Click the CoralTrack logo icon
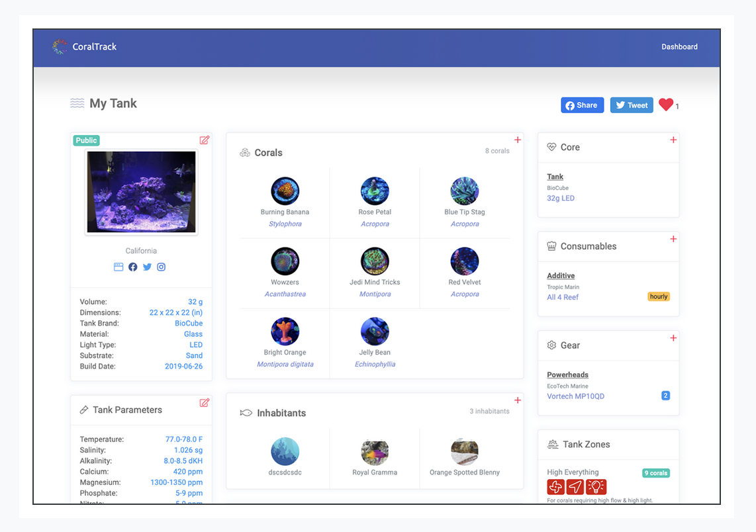The height and width of the screenshot is (532, 756). 60,47
